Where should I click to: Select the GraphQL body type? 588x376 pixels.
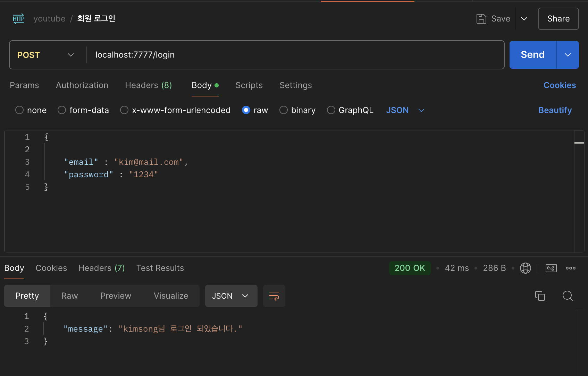[331, 110]
